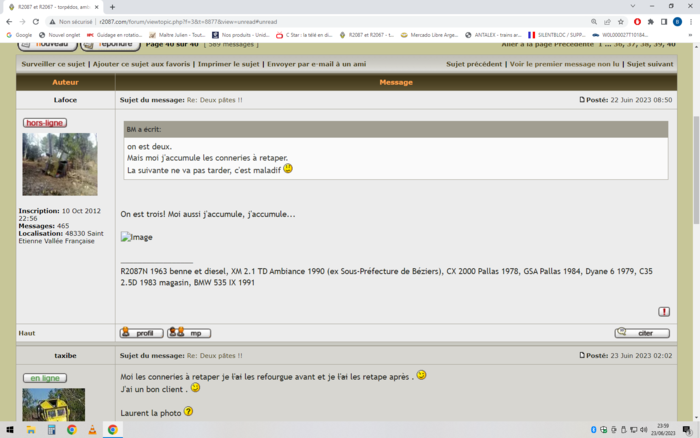
Task: Reload the forum page
Action: (36, 21)
